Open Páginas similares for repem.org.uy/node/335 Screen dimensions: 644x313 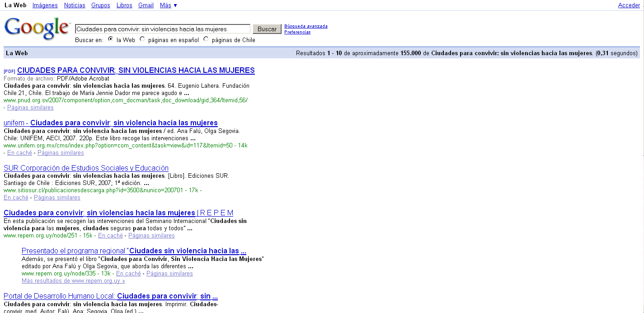[x=169, y=274]
